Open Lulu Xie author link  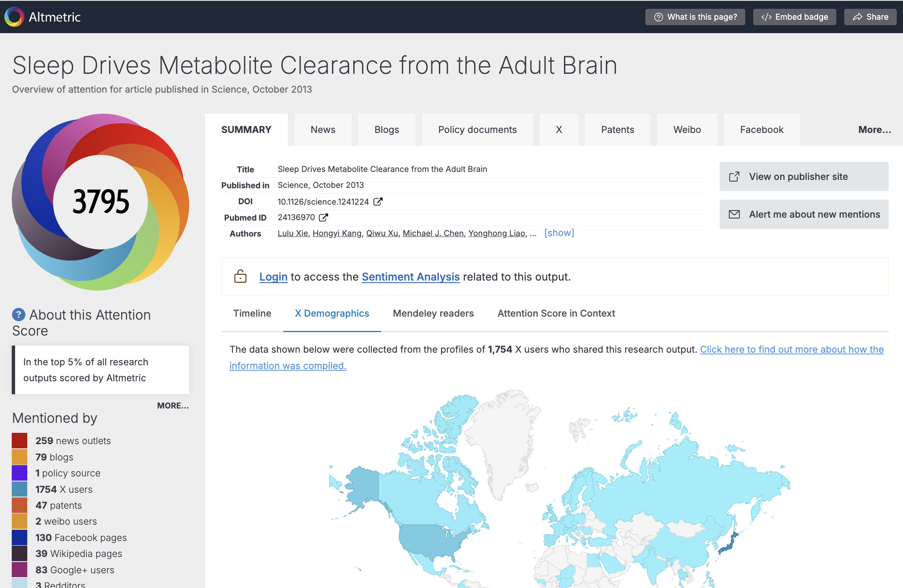pyautogui.click(x=292, y=233)
